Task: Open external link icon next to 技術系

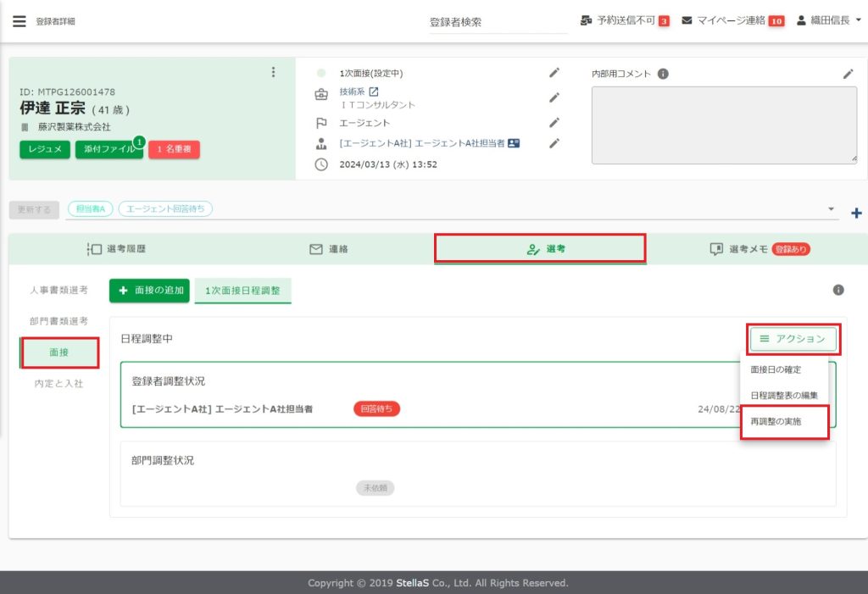Action: [374, 92]
